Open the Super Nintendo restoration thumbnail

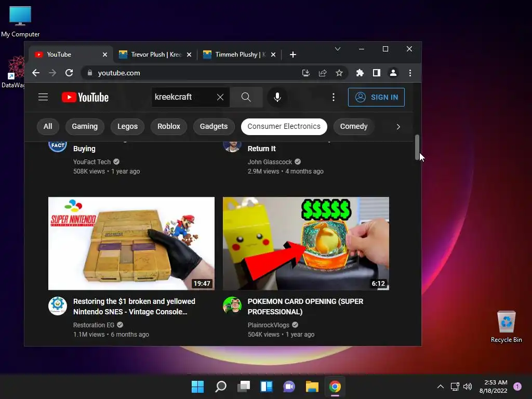(131, 243)
